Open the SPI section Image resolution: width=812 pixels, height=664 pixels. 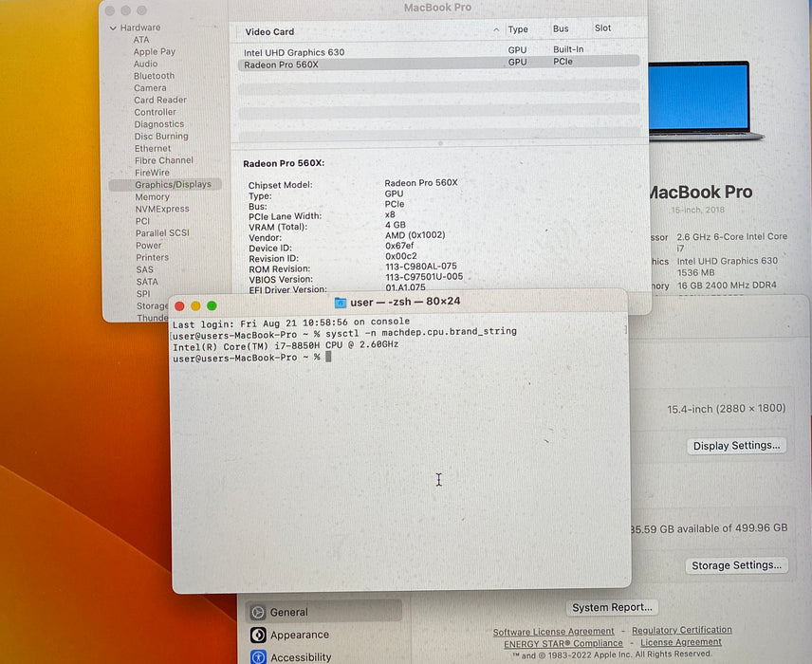click(143, 294)
